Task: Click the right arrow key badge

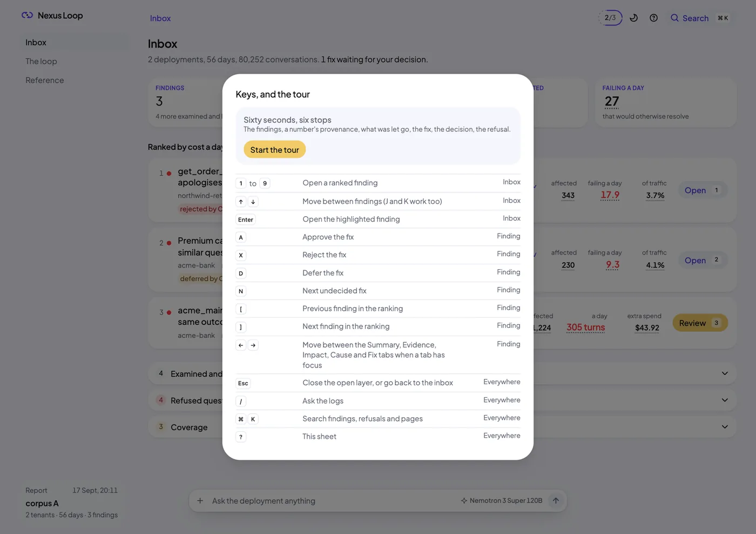Action: [x=253, y=345]
